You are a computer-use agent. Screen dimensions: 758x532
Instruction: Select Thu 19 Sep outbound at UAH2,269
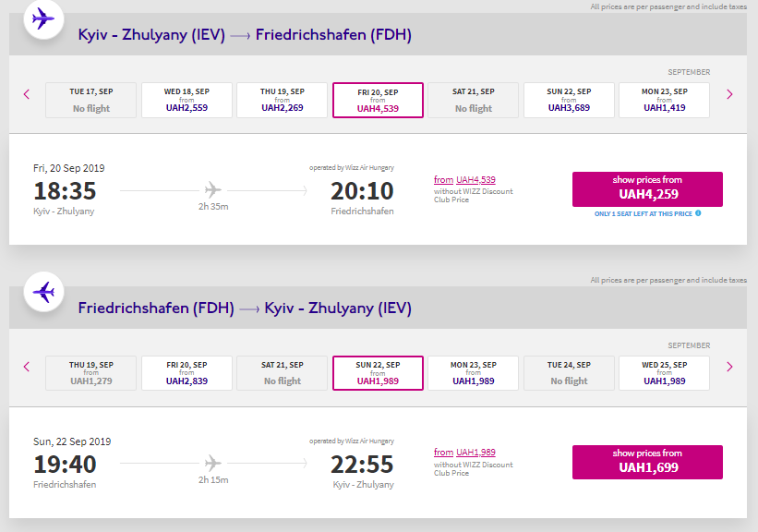pyautogui.click(x=282, y=100)
